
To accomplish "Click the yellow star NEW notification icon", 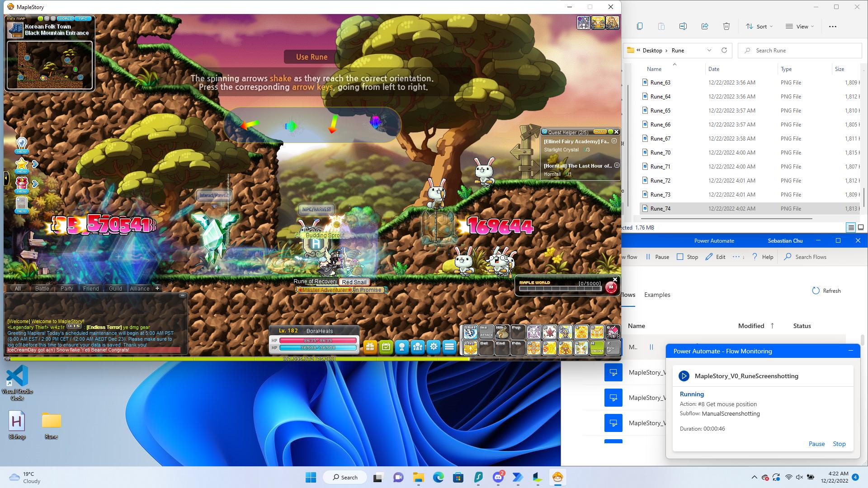I will pyautogui.click(x=22, y=165).
